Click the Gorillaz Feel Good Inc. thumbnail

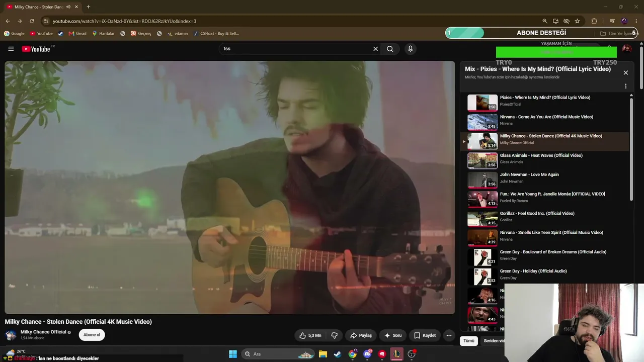[482, 219]
